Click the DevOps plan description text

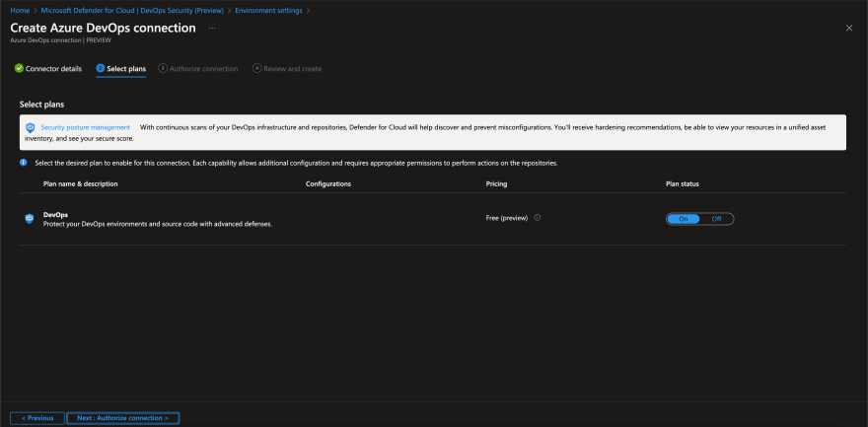click(x=157, y=224)
